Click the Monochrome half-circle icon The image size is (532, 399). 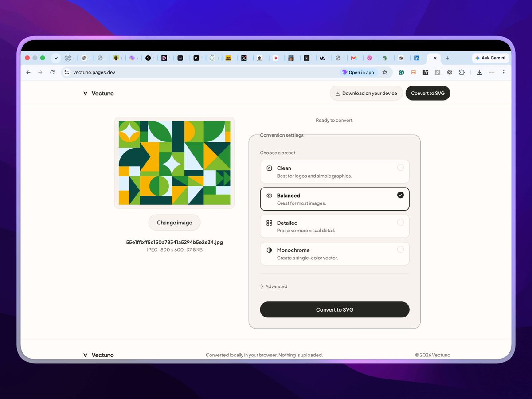pyautogui.click(x=269, y=250)
